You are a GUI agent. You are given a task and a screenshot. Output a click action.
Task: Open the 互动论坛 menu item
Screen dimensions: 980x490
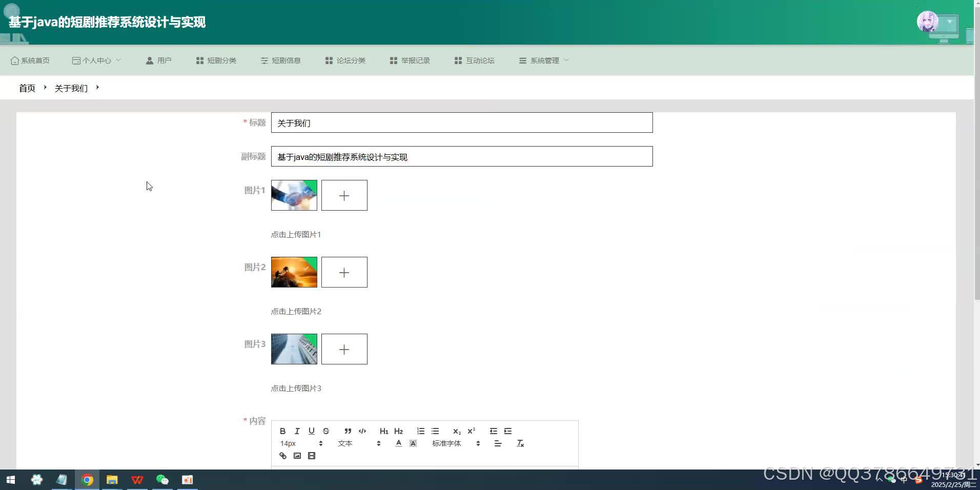pyautogui.click(x=474, y=60)
